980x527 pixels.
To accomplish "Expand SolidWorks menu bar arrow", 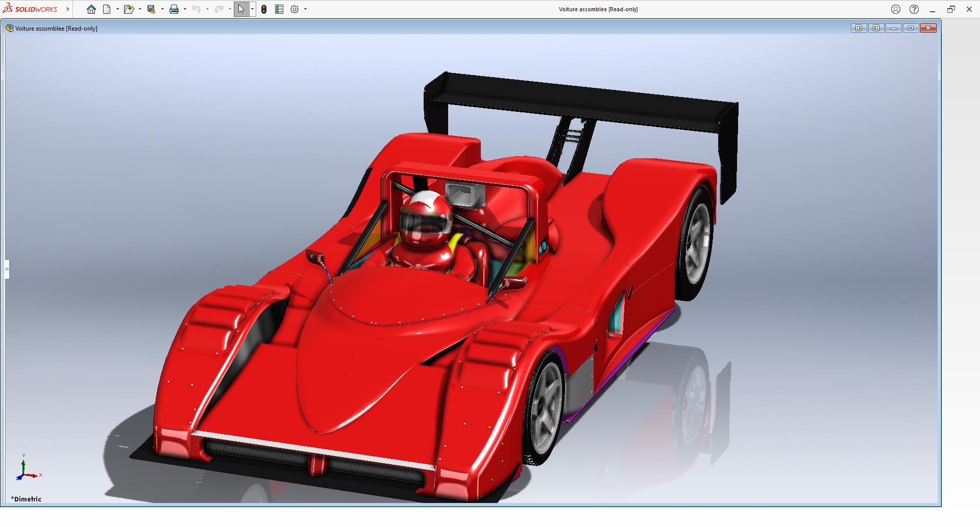I will 68,9.
